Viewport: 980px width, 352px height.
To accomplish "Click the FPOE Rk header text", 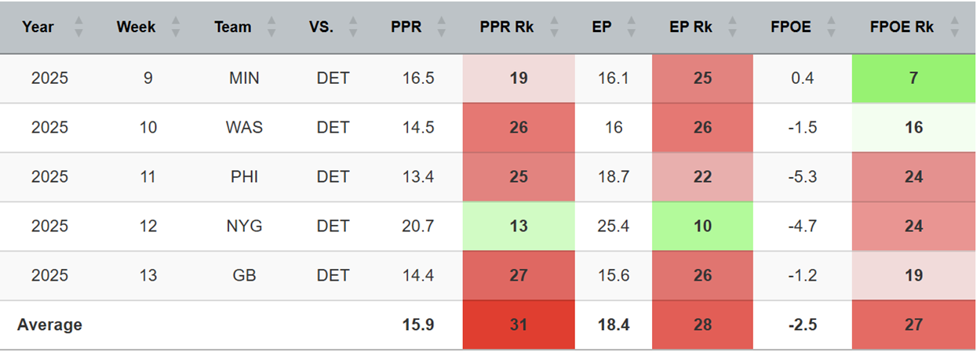I will 902,27.
